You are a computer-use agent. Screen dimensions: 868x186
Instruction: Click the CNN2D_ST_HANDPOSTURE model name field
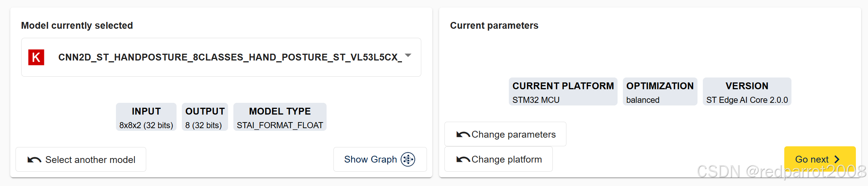point(221,57)
